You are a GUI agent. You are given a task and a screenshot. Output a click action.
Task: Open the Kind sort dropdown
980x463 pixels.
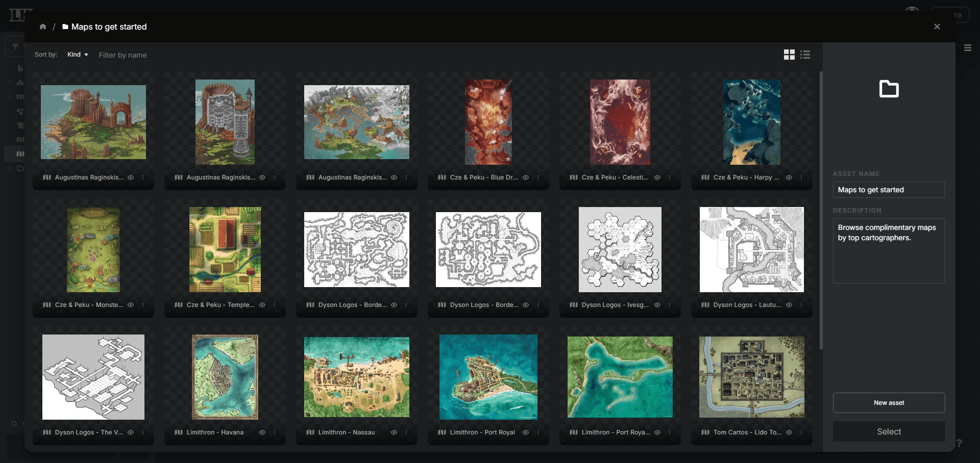tap(78, 55)
